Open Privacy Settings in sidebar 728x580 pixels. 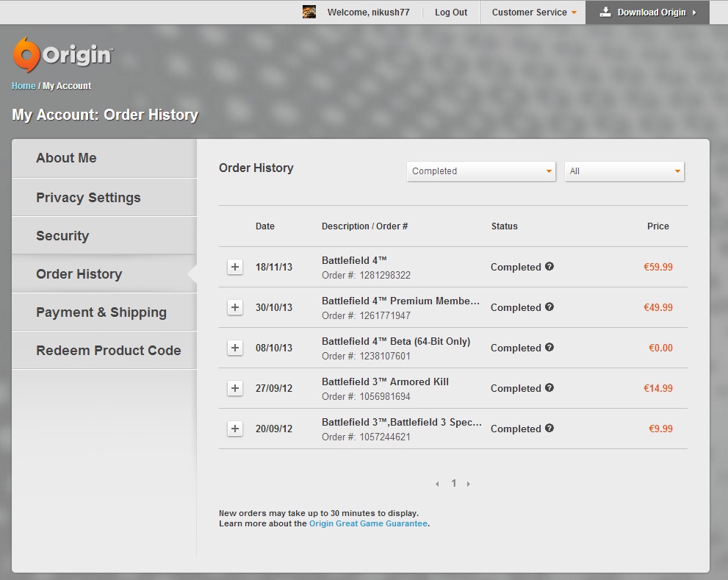click(104, 198)
